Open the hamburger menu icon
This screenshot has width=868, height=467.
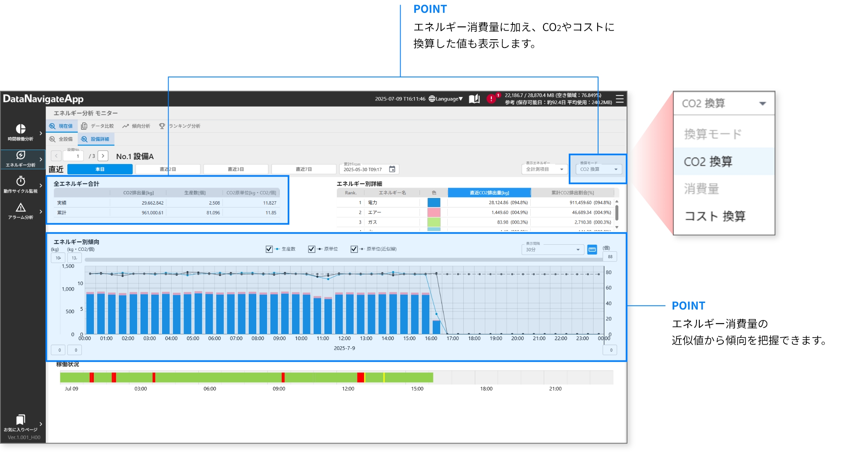coord(620,99)
